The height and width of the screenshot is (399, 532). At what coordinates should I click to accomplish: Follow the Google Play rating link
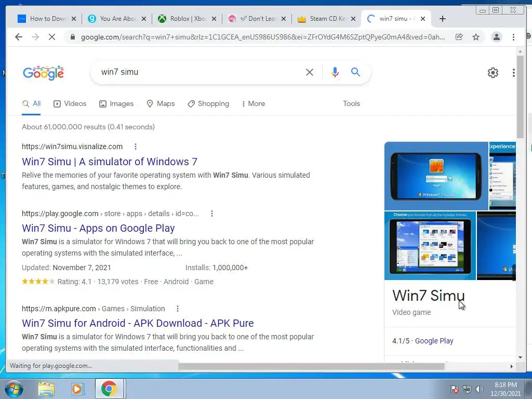click(434, 341)
